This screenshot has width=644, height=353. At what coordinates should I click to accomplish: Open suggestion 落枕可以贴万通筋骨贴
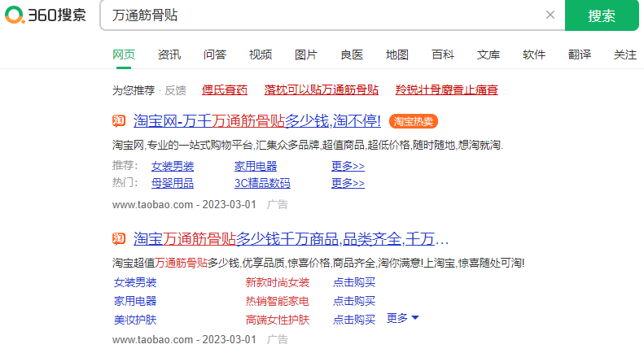(321, 90)
